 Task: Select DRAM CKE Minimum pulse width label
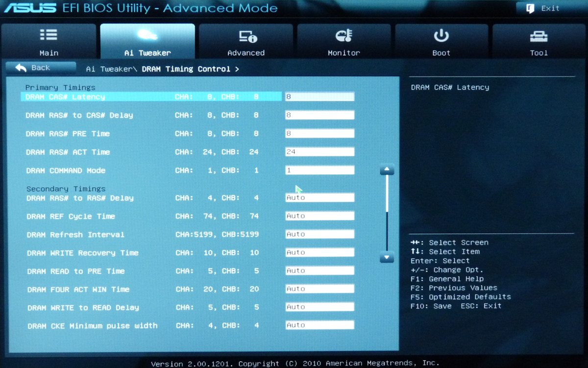pos(93,325)
